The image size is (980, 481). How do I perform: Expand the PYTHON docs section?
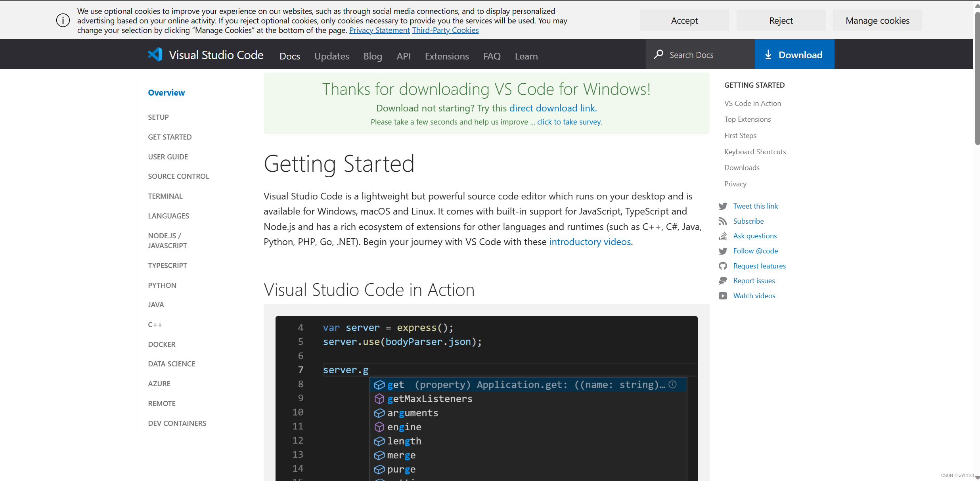[x=162, y=286]
